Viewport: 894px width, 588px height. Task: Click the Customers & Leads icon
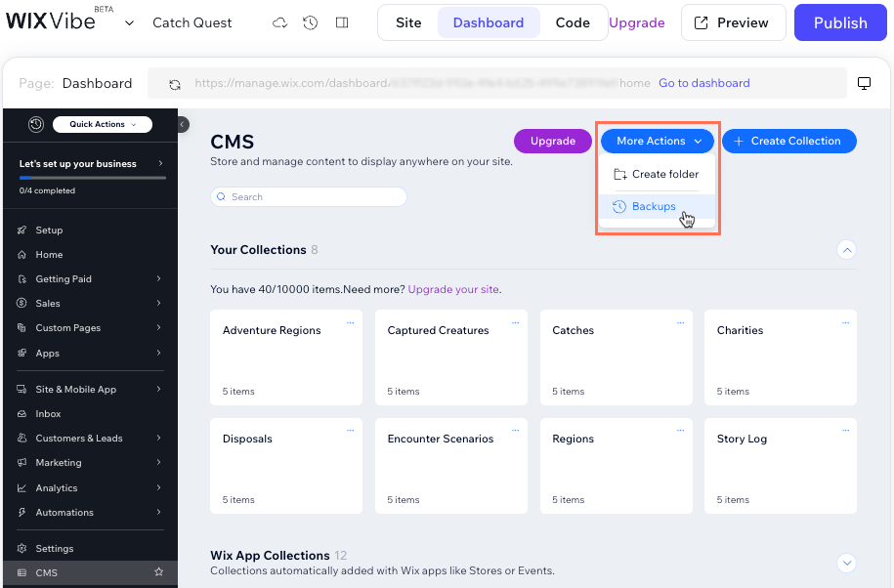(21, 439)
